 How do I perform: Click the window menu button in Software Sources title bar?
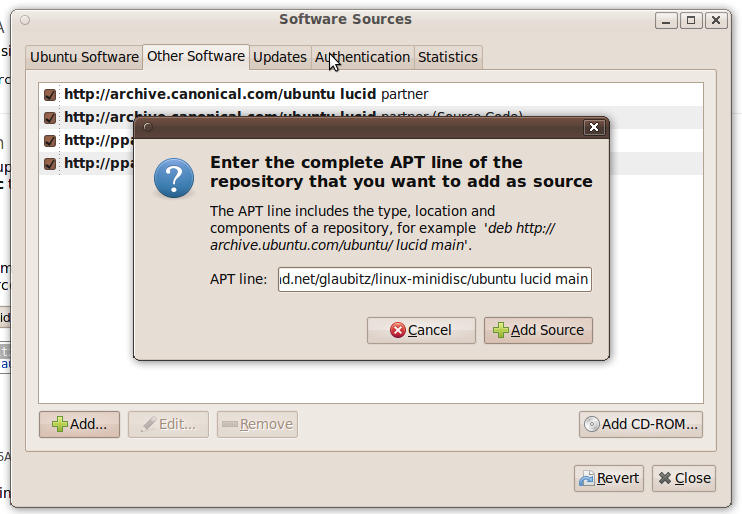(25, 19)
